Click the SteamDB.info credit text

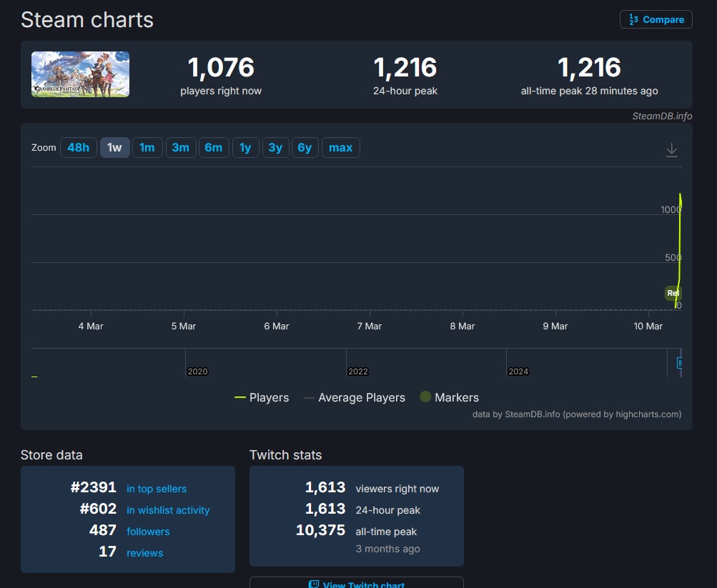point(662,116)
